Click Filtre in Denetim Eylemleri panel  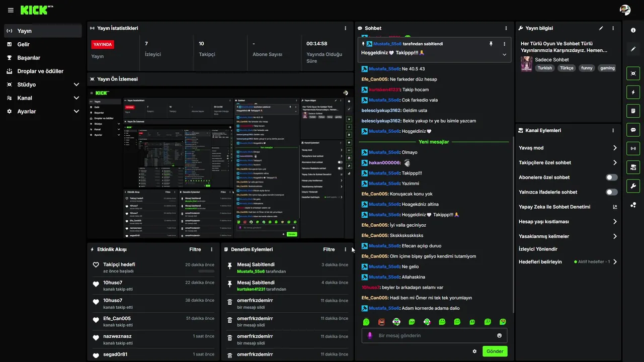[x=329, y=249]
